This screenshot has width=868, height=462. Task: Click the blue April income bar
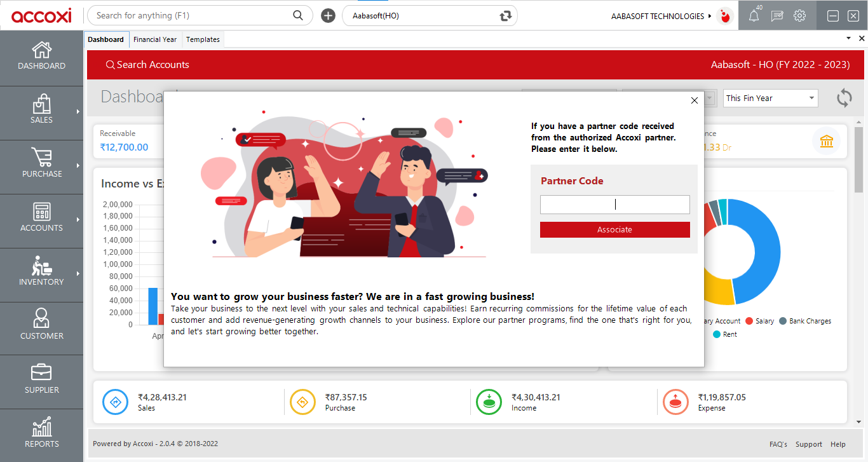pos(153,306)
